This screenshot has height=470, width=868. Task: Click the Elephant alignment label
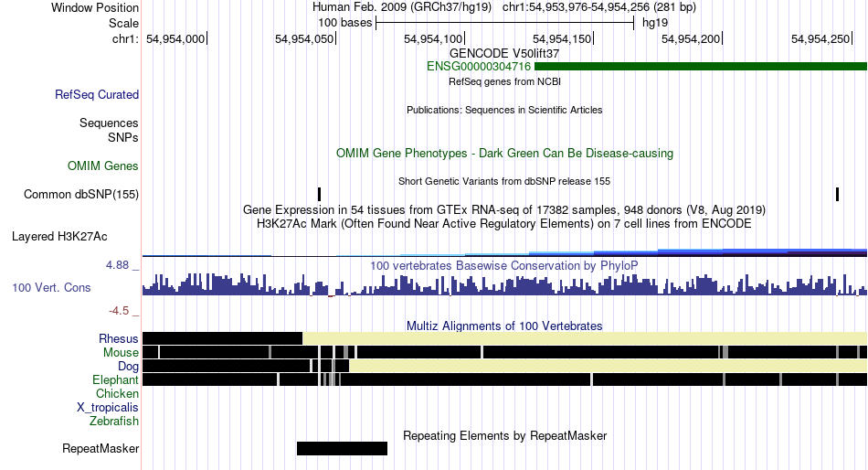(x=115, y=379)
